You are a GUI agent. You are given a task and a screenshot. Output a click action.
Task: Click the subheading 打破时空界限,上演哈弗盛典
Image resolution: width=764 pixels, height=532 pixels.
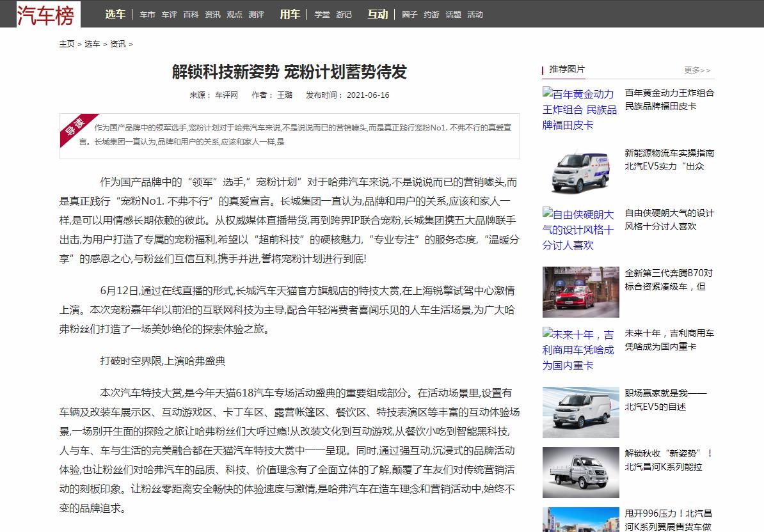163,361
